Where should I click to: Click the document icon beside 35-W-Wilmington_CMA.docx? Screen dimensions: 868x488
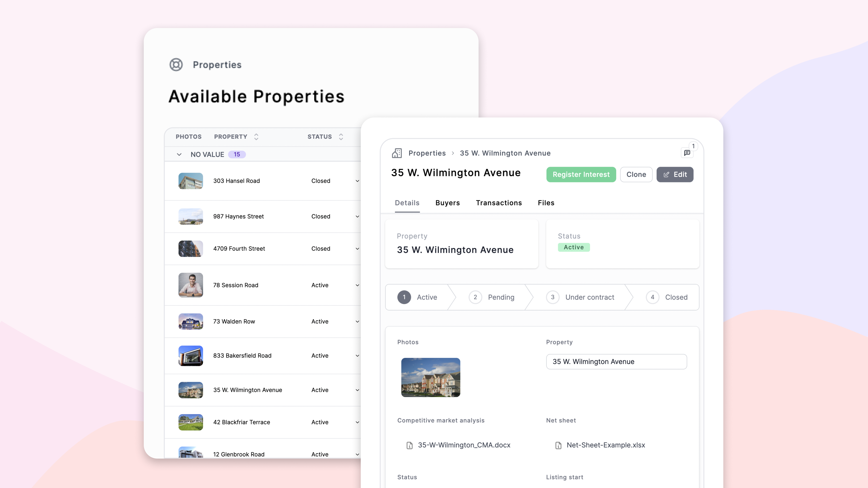(x=409, y=445)
